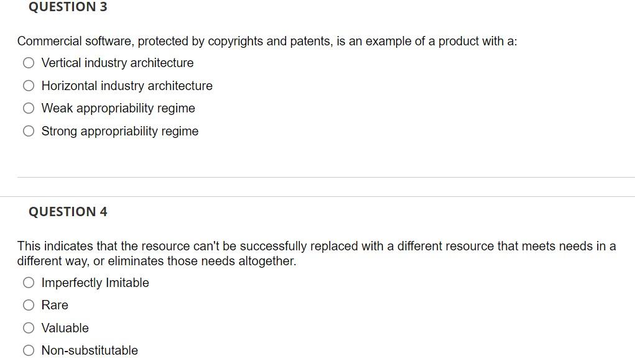Choose Weak appropriability regime as answer
Image resolution: width=635 pixels, height=364 pixels.
pyautogui.click(x=29, y=108)
